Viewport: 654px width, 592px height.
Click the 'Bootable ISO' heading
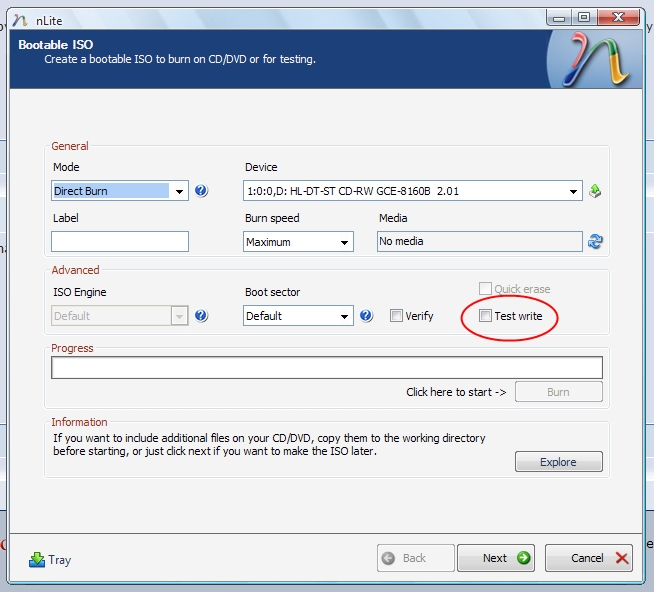tap(55, 45)
